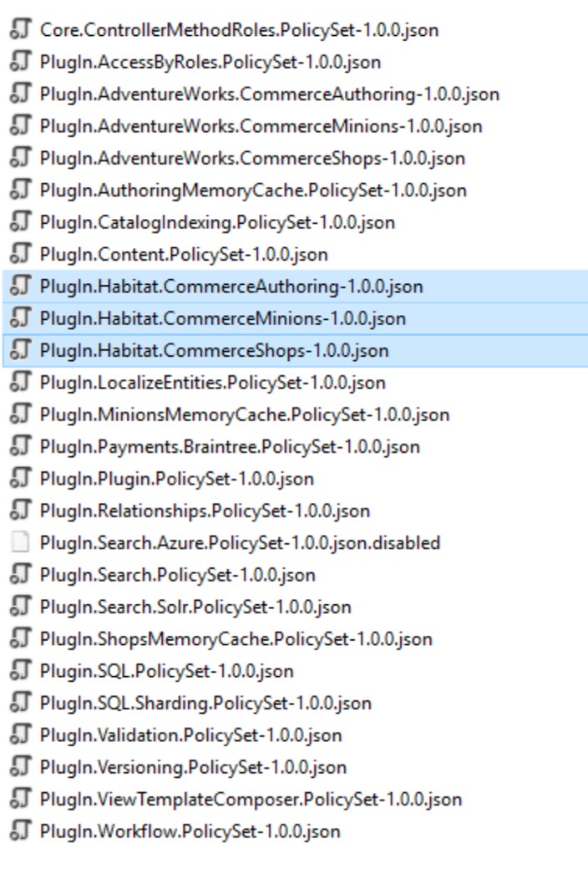588x879 pixels.
Task: Click icon of PlugIn.ViewTemplateComposer.PolicySet file
Action: [20, 798]
